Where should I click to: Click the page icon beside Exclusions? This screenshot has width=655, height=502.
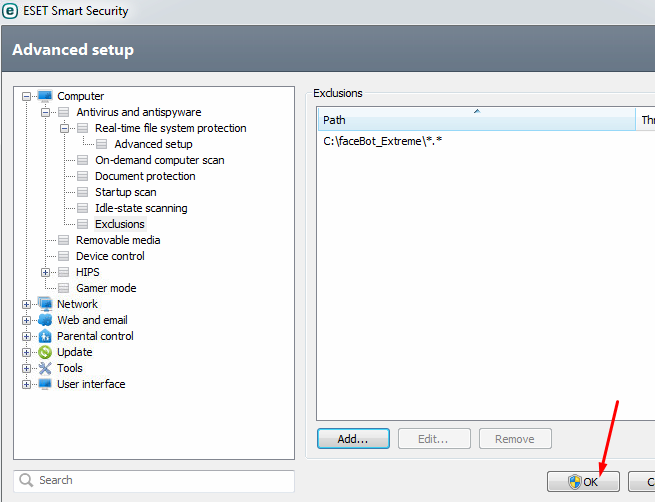coord(83,224)
